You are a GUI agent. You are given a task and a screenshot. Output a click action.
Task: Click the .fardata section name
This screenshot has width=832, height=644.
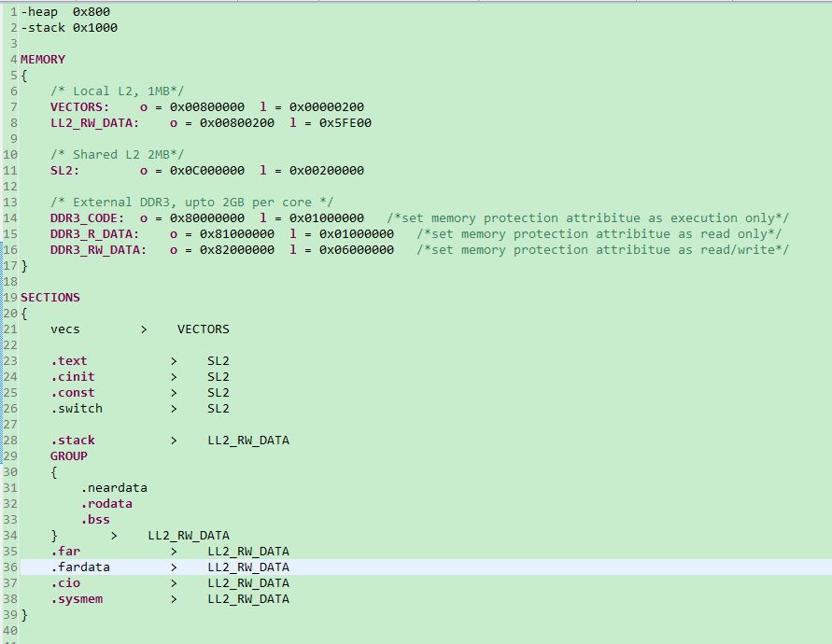[80, 567]
